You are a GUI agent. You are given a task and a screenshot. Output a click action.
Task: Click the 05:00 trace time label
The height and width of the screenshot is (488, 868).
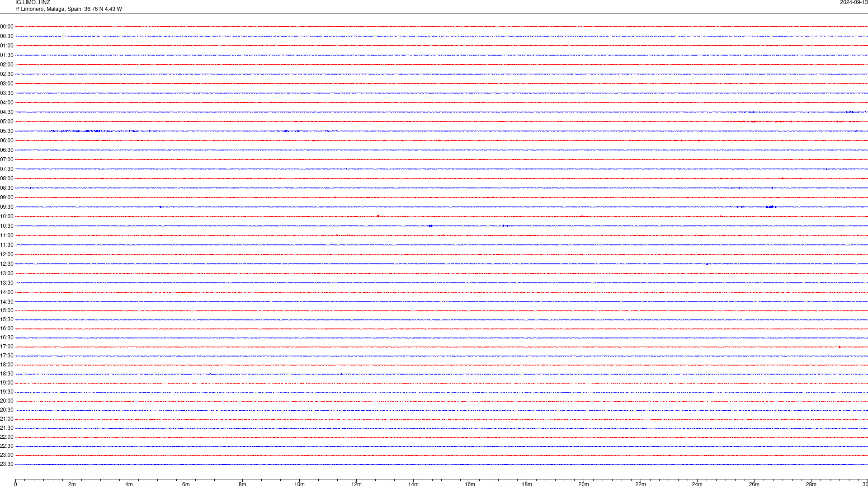7,122
